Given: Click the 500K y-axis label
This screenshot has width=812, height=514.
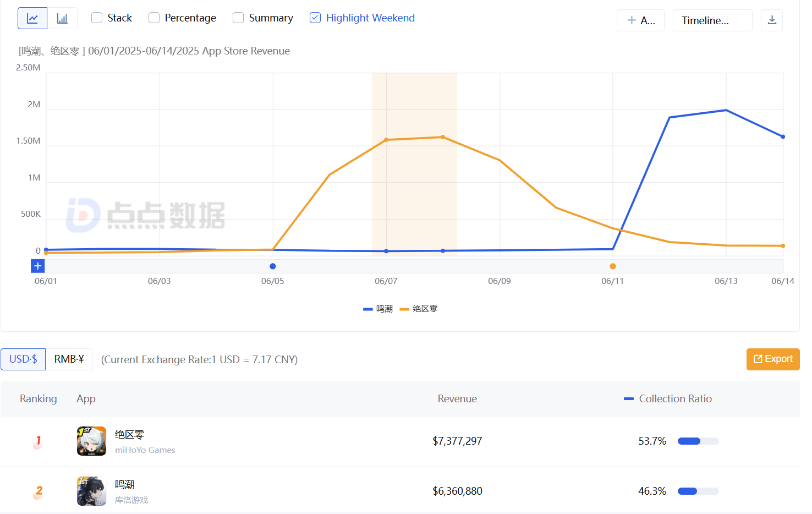Looking at the screenshot, I should coord(31,214).
